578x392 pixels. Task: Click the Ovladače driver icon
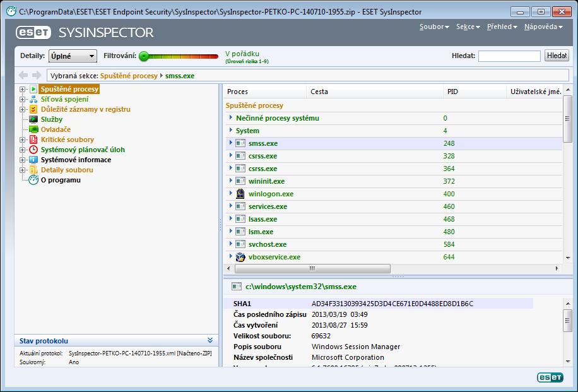(x=33, y=129)
